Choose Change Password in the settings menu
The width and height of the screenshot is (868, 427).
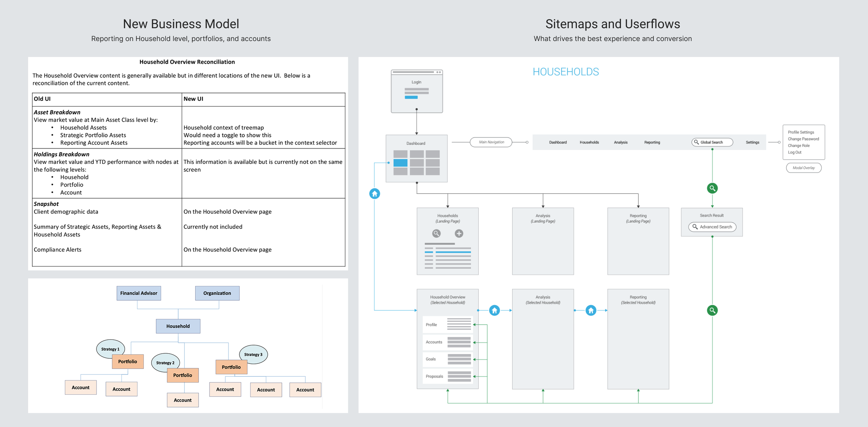[x=803, y=139]
